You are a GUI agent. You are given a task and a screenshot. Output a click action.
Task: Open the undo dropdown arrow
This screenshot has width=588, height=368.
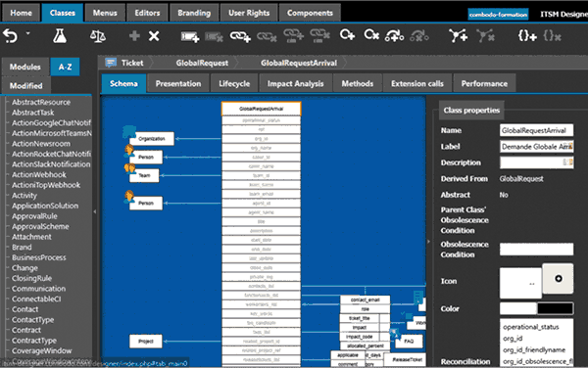tap(28, 33)
